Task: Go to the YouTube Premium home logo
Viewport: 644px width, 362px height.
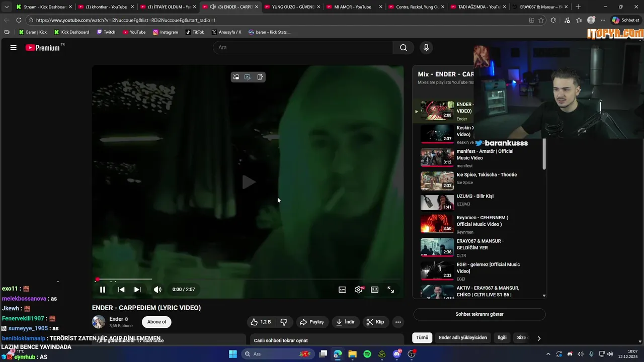Action: point(43,48)
